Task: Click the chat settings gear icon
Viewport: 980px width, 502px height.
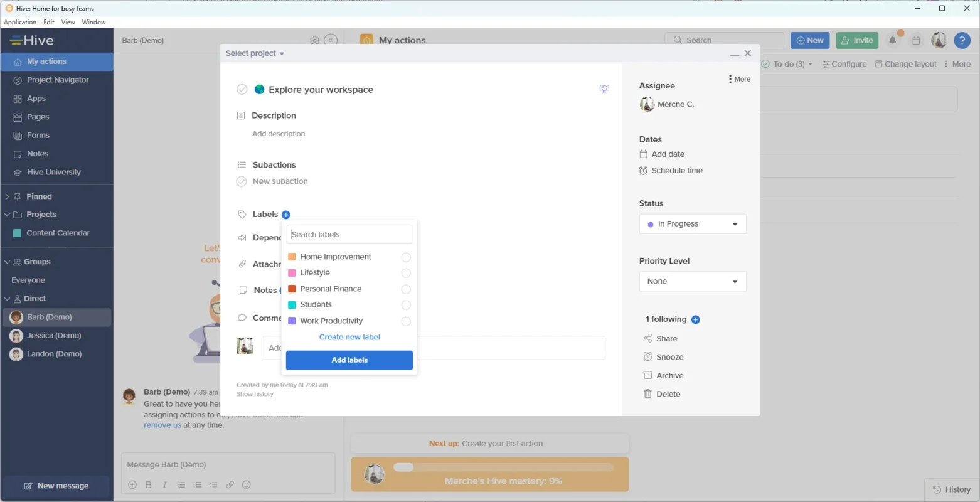Action: 314,40
